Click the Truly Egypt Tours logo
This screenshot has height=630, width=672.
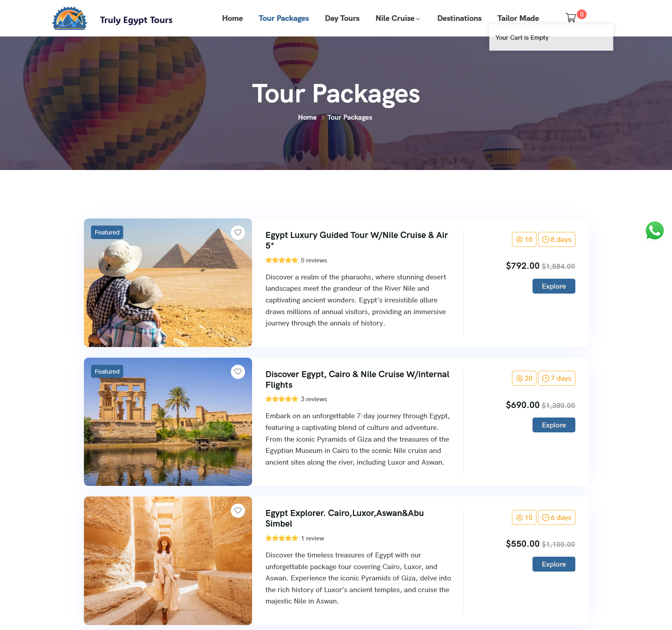[x=70, y=18]
